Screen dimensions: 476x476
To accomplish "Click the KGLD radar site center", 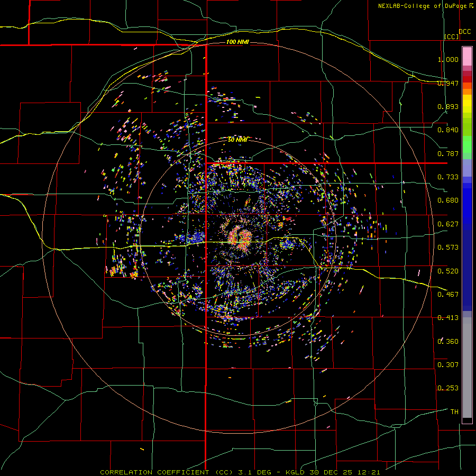I will [238, 237].
